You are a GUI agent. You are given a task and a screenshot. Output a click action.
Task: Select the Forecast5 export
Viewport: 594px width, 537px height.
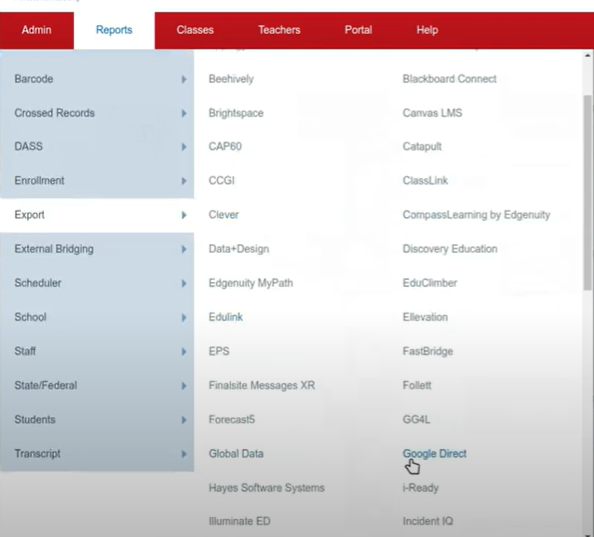click(231, 419)
